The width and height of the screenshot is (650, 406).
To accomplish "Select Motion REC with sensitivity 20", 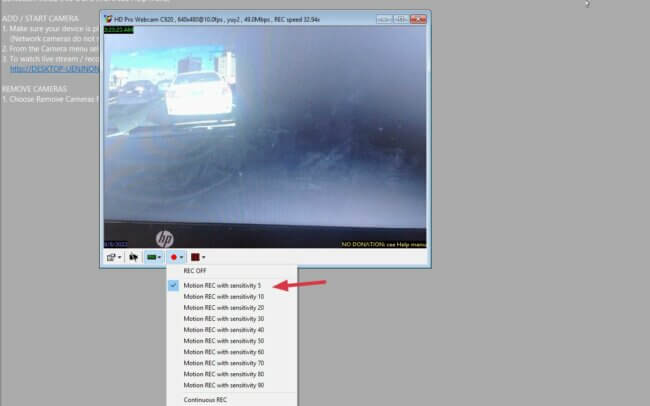I will (x=232, y=308).
